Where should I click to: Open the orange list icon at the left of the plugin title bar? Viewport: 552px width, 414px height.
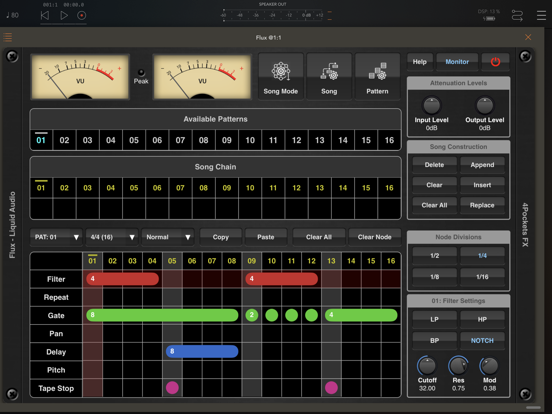point(8,37)
